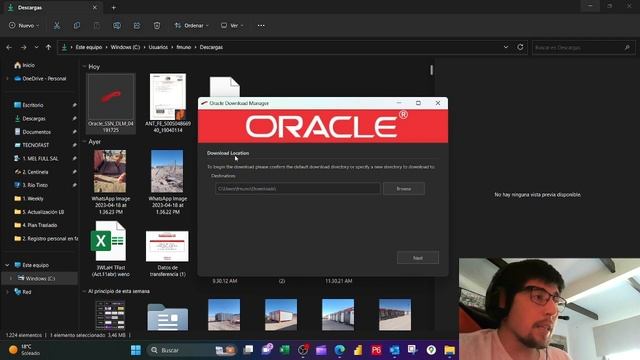Open the Ver view dropdown
The height and width of the screenshot is (360, 640).
click(x=232, y=25)
